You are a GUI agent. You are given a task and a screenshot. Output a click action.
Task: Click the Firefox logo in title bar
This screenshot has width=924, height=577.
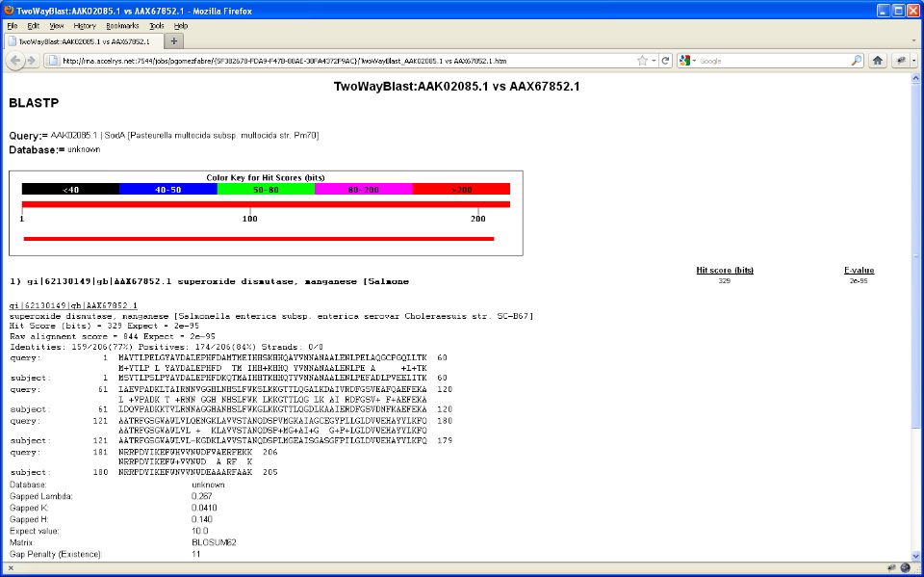click(x=9, y=11)
